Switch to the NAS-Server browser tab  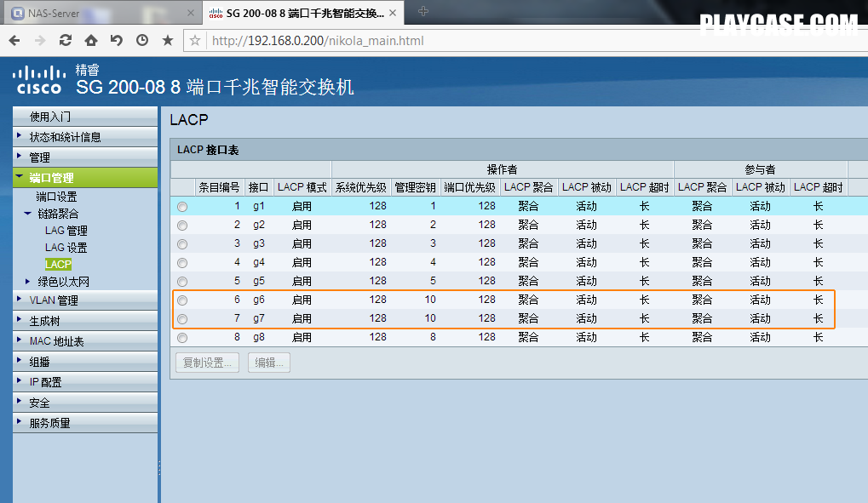(102, 13)
